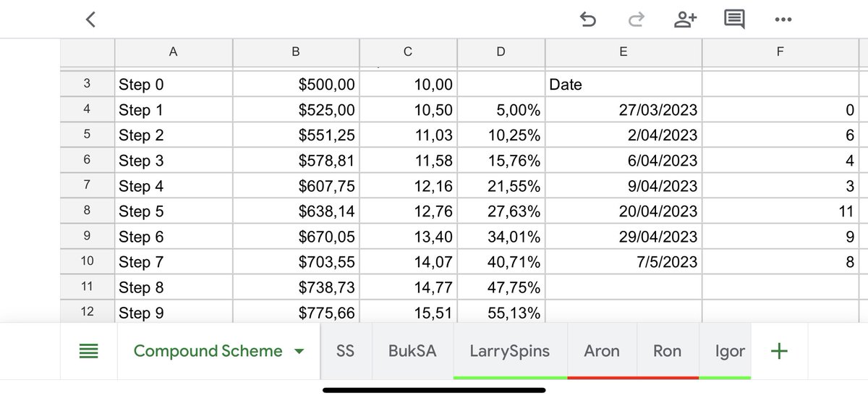Switch to the SS sheet tab
The image size is (868, 401).
coord(346,351)
